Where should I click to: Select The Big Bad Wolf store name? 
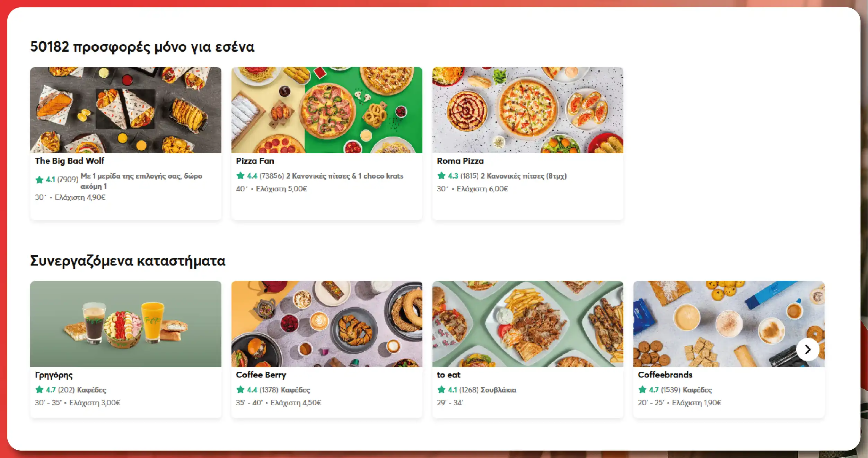point(70,161)
